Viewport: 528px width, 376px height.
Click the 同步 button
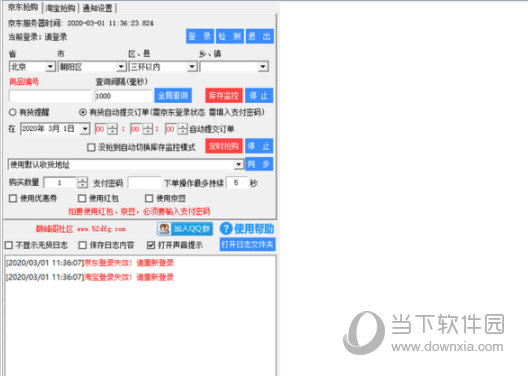click(x=259, y=164)
